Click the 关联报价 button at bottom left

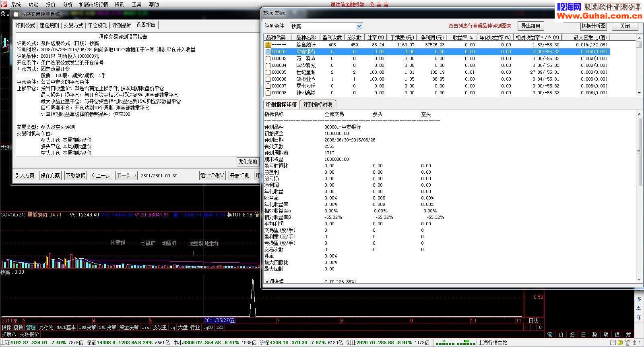pos(29,334)
